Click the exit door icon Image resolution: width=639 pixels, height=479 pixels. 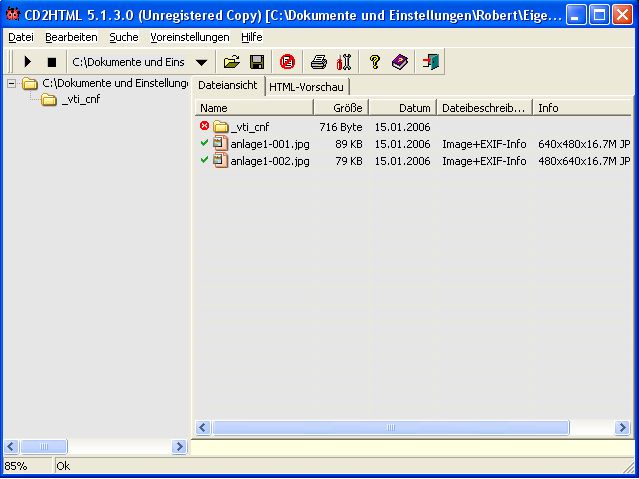point(431,62)
